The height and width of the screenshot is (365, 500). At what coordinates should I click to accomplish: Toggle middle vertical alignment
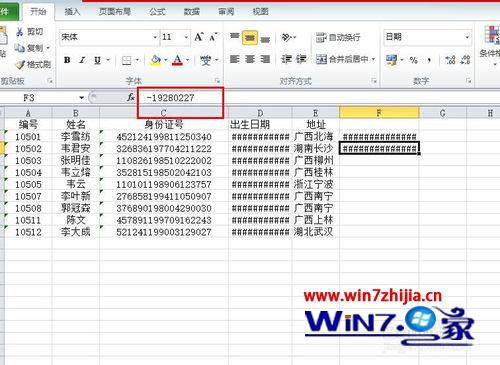(250, 37)
